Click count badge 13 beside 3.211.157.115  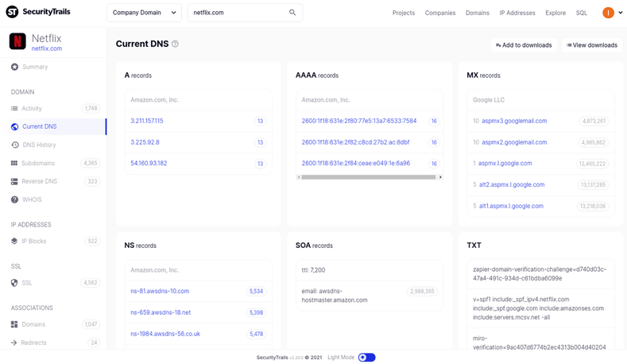pyautogui.click(x=261, y=121)
